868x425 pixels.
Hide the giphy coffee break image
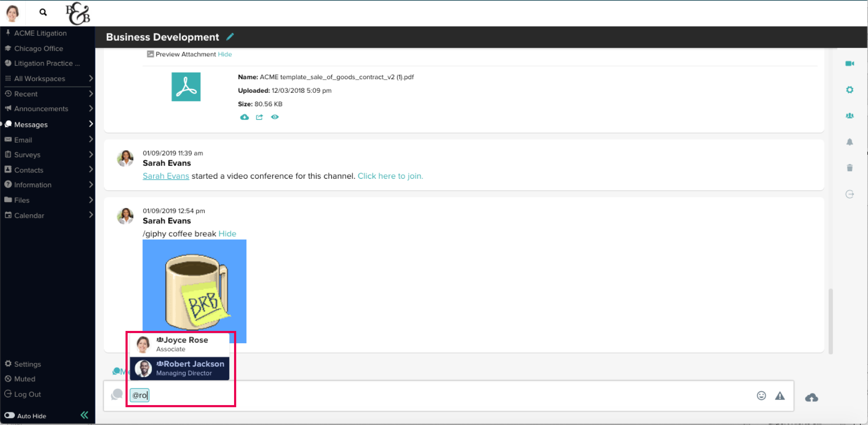(227, 233)
